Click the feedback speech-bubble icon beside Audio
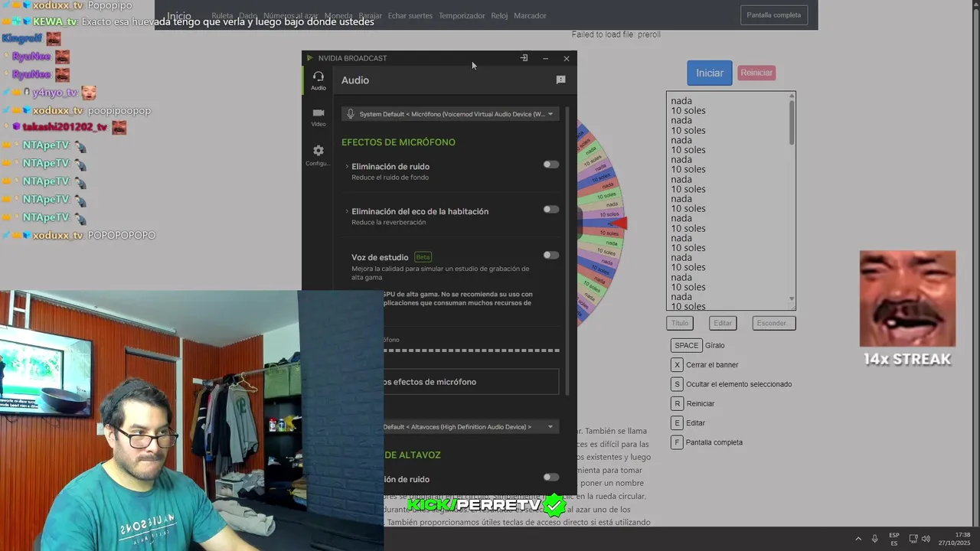This screenshot has width=980, height=551. point(560,80)
